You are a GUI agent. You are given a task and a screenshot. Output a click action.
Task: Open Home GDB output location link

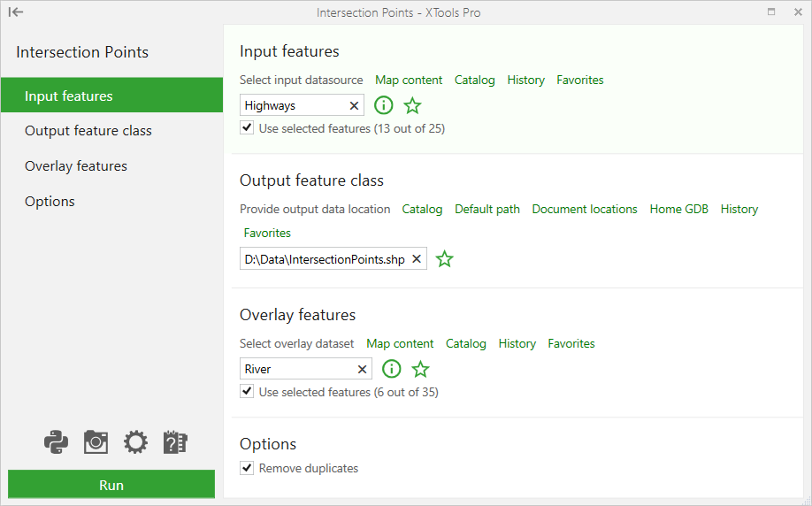click(x=679, y=209)
